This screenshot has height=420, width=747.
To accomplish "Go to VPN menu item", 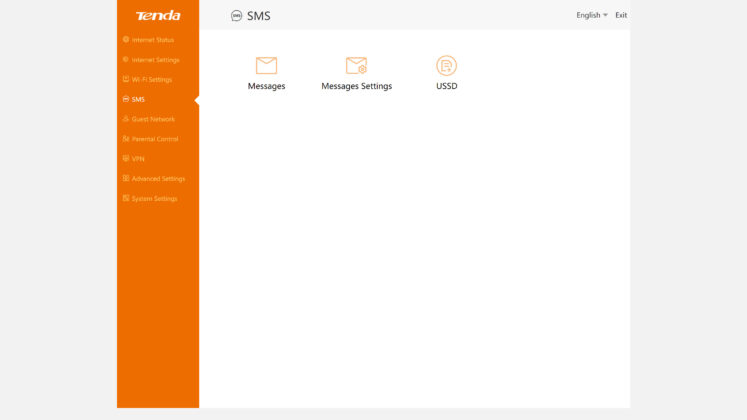I will click(138, 159).
